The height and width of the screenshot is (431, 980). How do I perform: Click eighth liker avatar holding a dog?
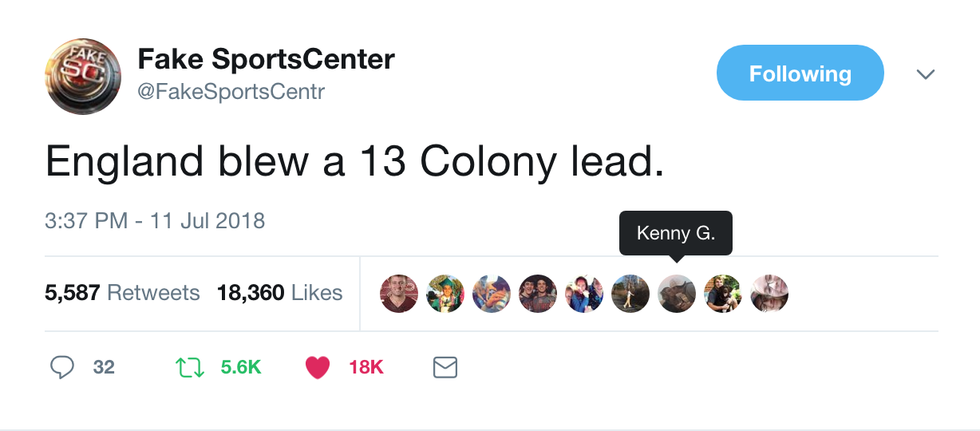point(723,293)
